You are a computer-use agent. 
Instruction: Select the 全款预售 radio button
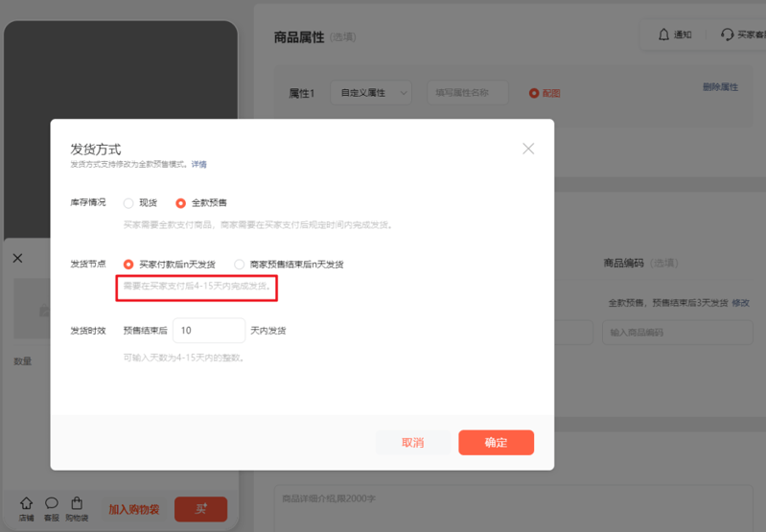point(180,203)
